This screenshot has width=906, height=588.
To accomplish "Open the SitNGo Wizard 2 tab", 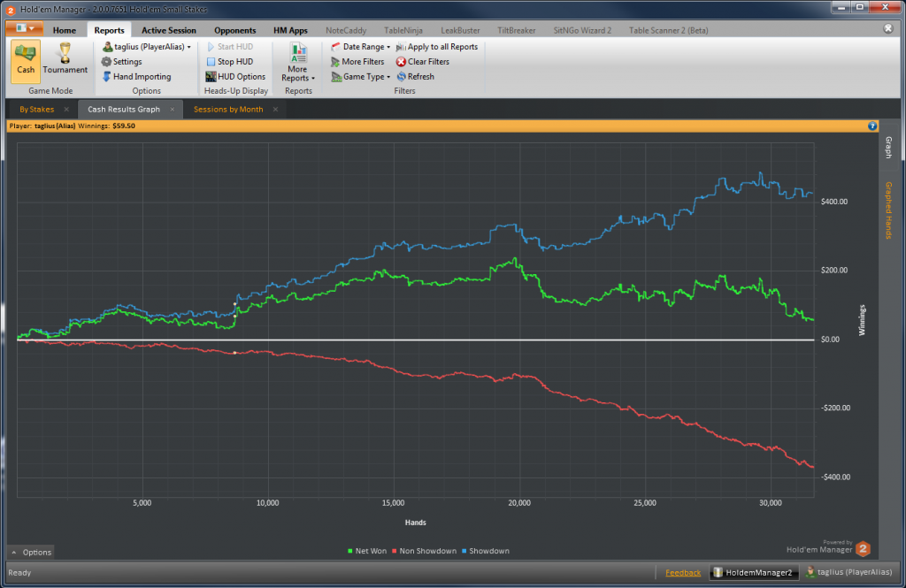I will coord(582,30).
